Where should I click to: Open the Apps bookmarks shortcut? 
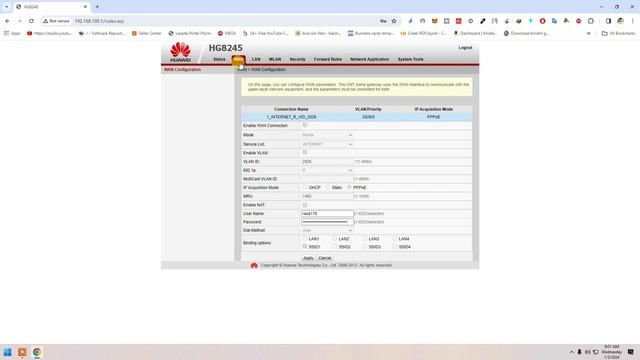[12, 33]
